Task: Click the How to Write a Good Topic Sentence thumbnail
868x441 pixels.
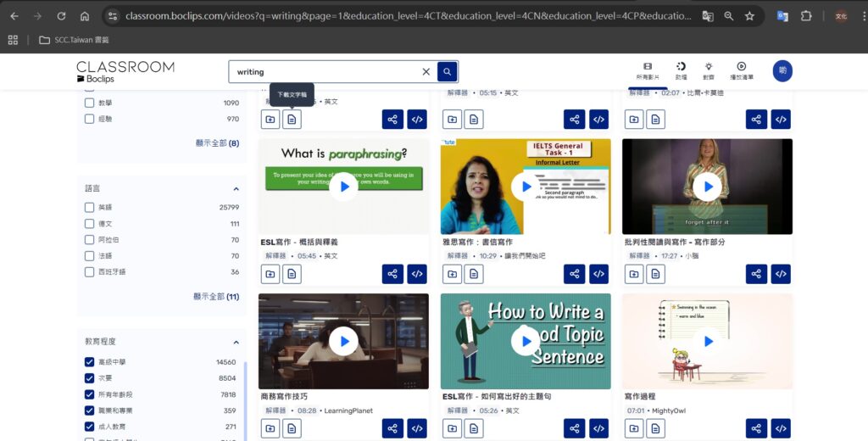Action: click(526, 342)
